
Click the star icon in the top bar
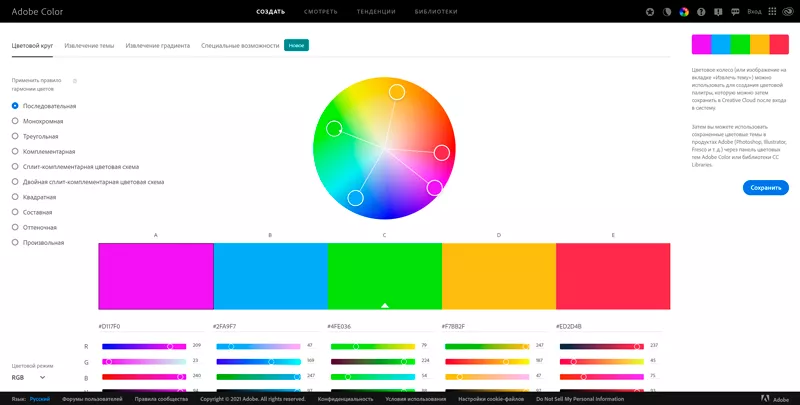[x=649, y=12]
